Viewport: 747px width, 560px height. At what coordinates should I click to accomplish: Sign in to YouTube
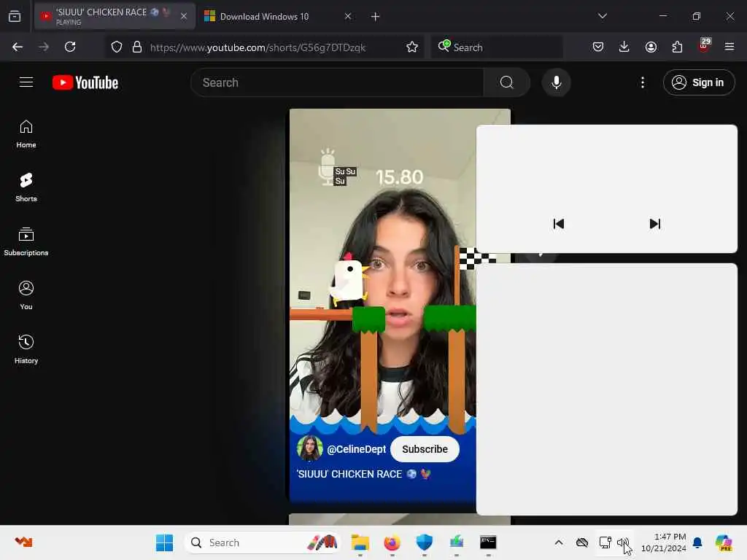(699, 82)
